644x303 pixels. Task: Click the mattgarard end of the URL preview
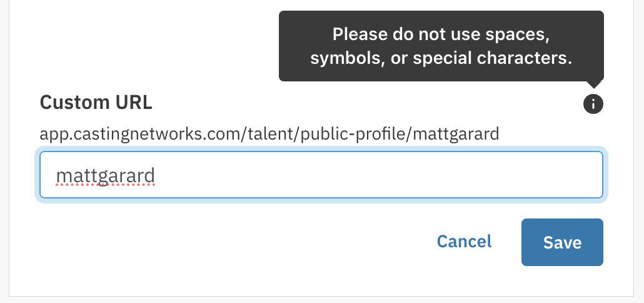tap(456, 134)
